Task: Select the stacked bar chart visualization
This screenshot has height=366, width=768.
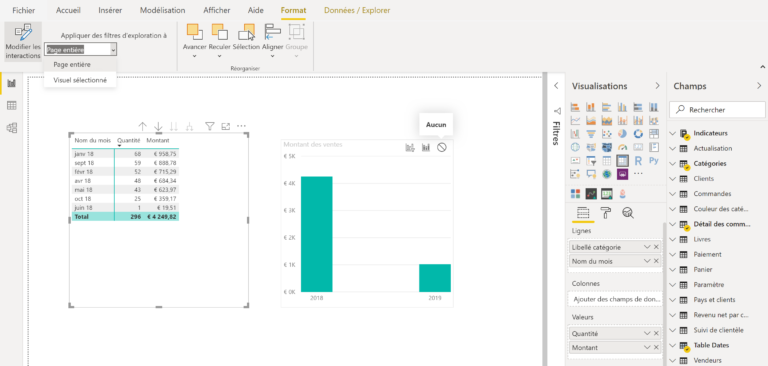Action: [x=576, y=107]
